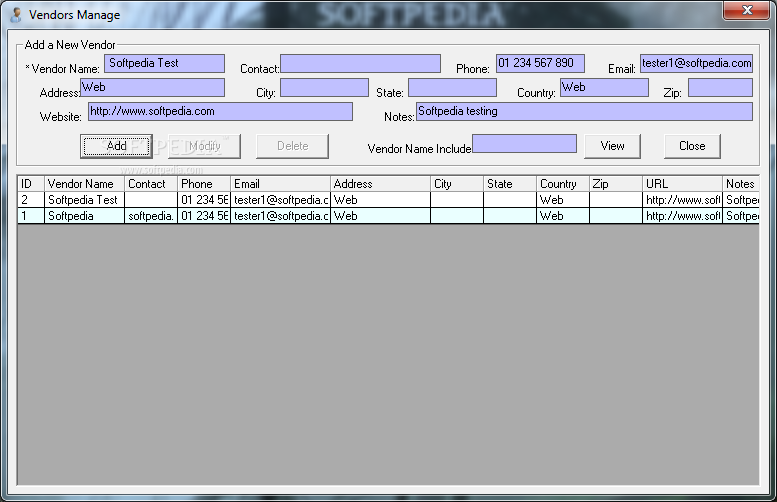This screenshot has width=777, height=502.
Task: Click the Email cell in the Softpedia row
Action: 280,216
